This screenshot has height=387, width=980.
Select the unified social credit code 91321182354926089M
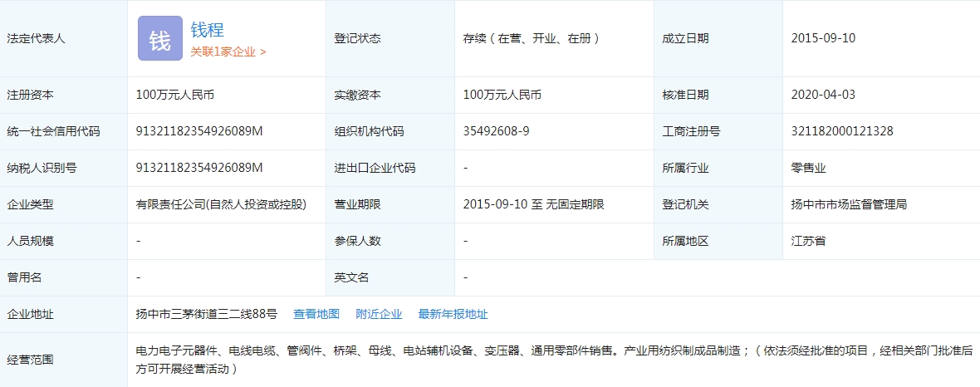click(x=199, y=131)
